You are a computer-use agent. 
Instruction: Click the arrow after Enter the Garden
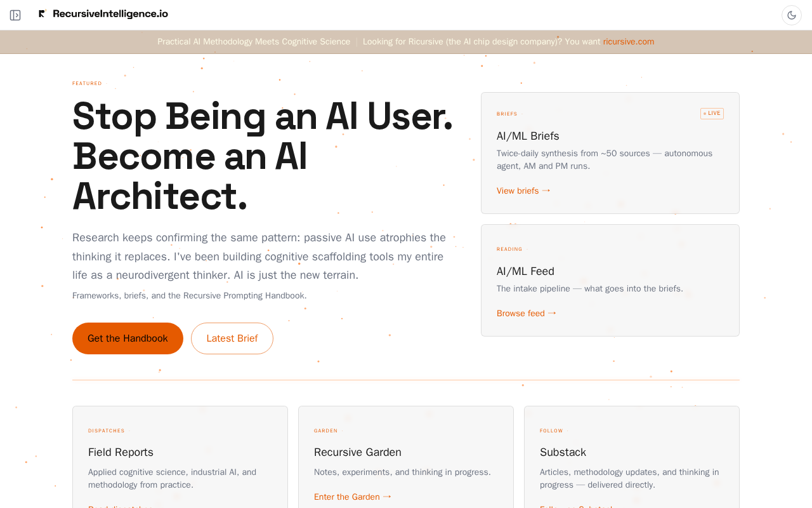(x=387, y=497)
